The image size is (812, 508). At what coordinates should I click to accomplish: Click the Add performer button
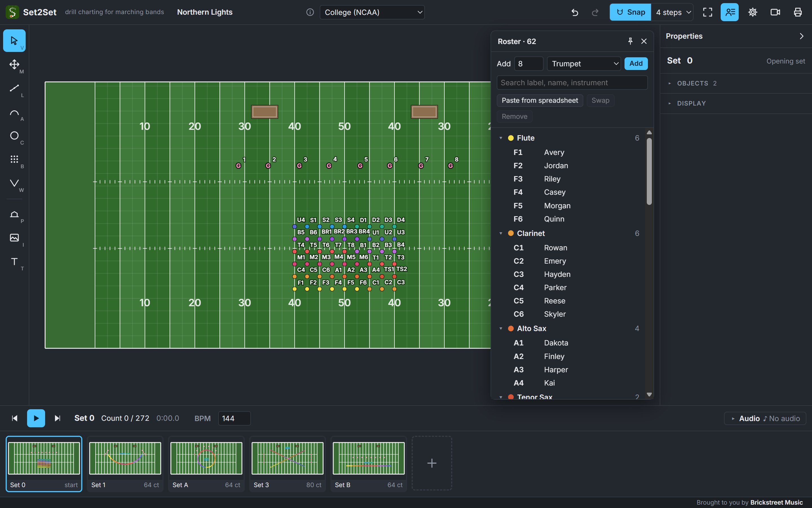[636, 64]
